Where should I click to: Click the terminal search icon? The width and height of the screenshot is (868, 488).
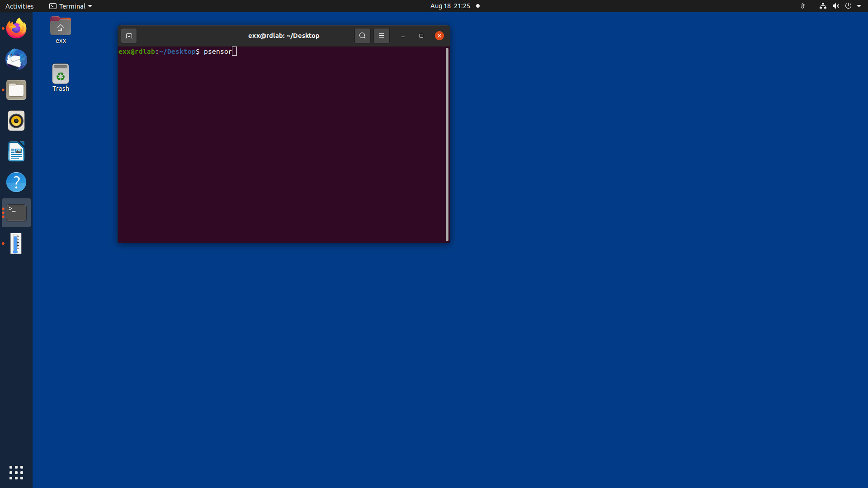point(362,36)
